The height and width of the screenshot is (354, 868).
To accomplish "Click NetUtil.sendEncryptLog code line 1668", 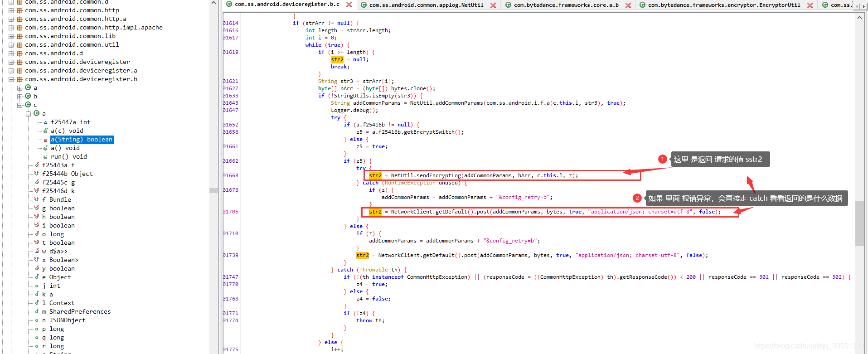I will 473,176.
